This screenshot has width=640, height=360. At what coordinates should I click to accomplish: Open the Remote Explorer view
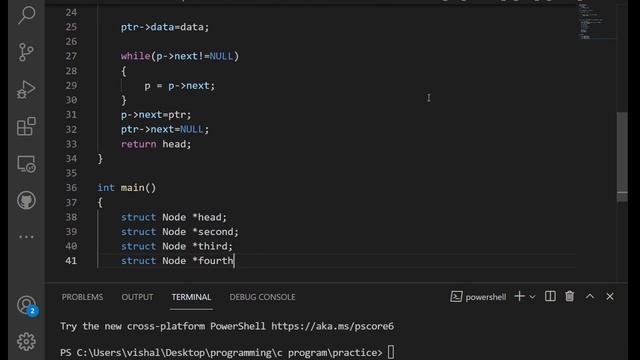click(27, 164)
